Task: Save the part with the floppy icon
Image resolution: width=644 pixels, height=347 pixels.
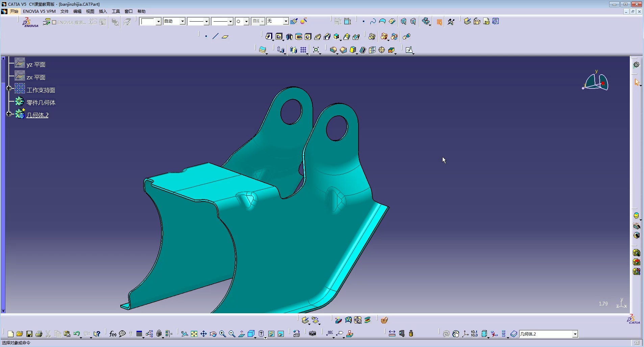Action: (x=29, y=334)
